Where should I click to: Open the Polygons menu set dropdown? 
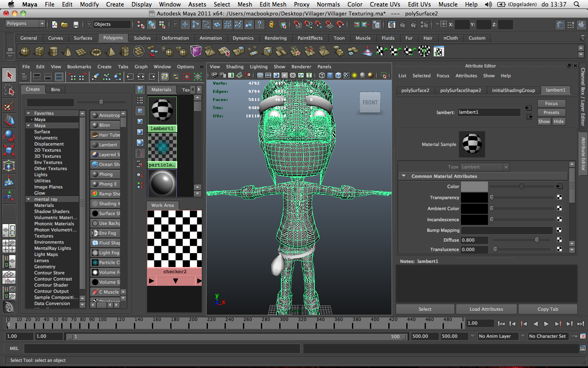click(25, 24)
